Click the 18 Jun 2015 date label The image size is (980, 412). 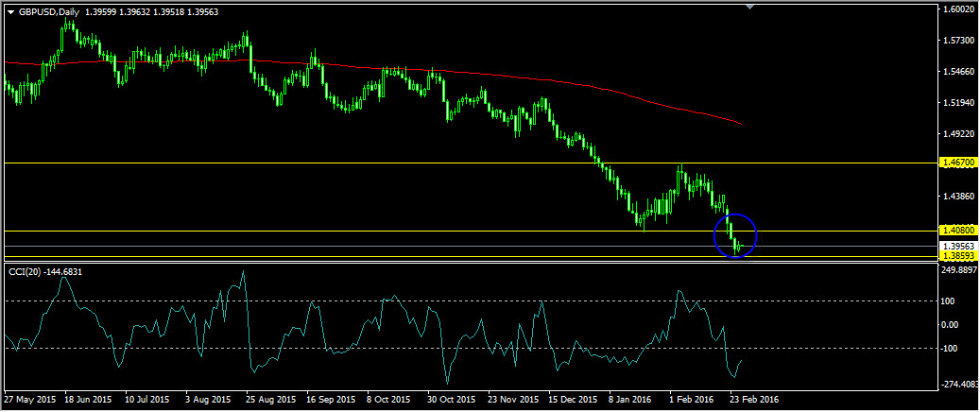pos(89,398)
